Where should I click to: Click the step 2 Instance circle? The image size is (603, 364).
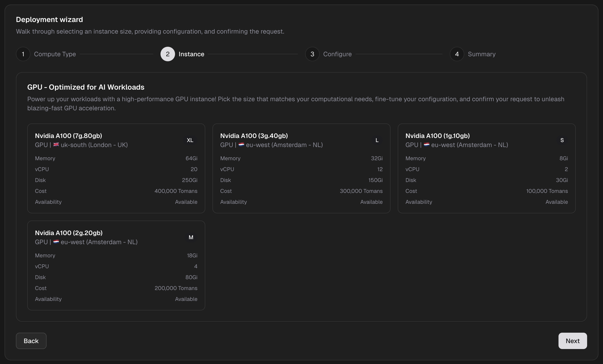pos(168,54)
